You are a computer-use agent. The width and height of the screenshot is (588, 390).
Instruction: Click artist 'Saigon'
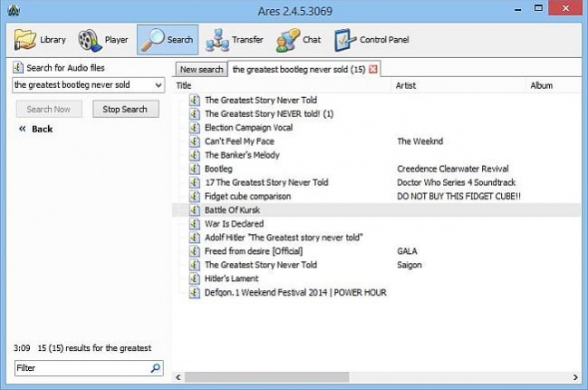(410, 265)
